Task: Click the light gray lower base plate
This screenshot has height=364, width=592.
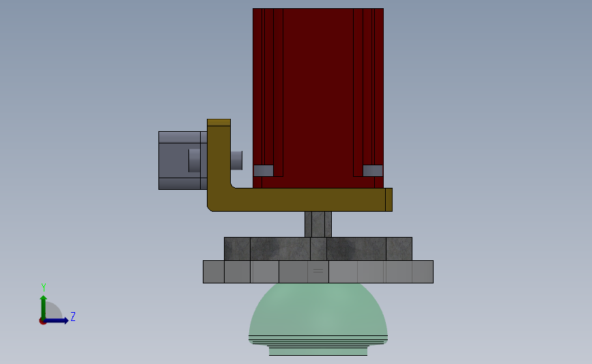Action: coord(318,272)
